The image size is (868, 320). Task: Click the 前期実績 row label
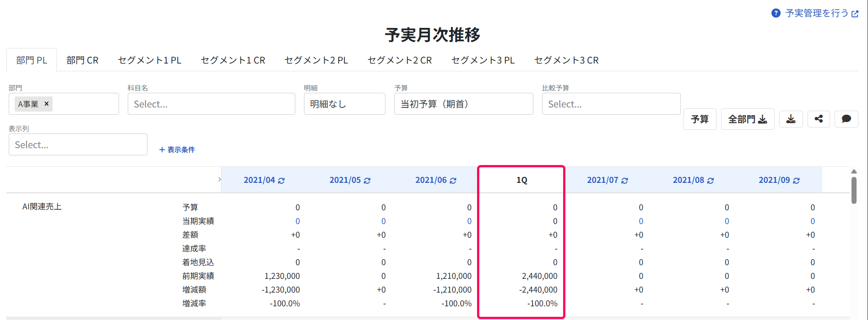[x=198, y=276]
